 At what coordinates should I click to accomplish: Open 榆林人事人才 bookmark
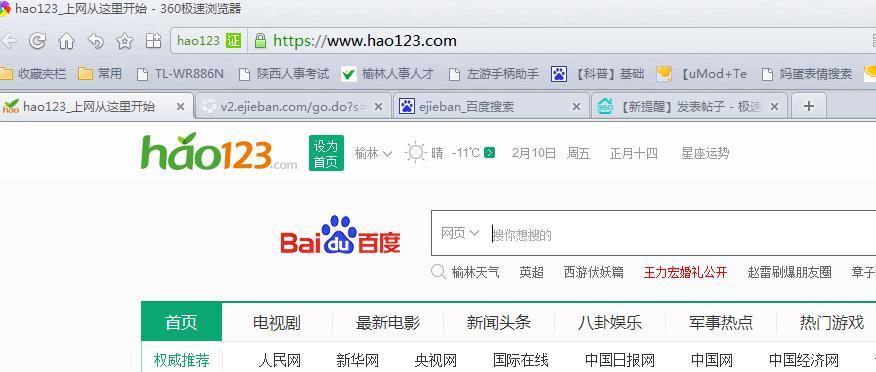pyautogui.click(x=388, y=74)
